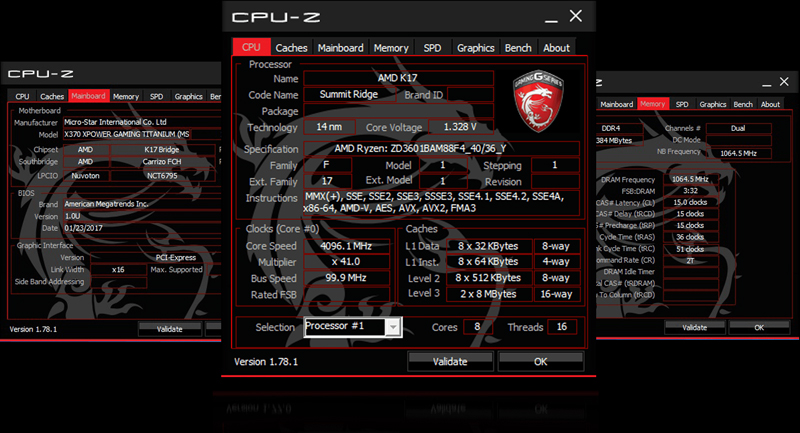Click the Validate button in left Mainboard window
The height and width of the screenshot is (433, 800).
pos(169,329)
